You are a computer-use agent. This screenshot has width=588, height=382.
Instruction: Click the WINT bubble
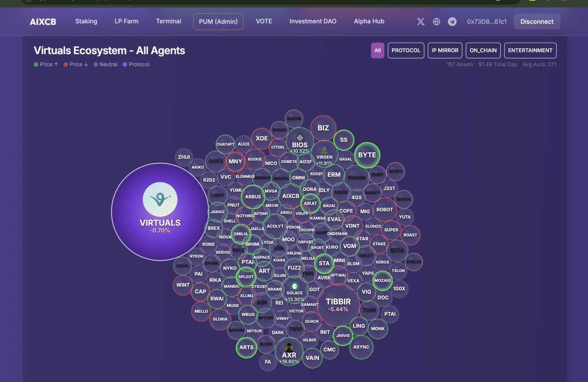183,285
